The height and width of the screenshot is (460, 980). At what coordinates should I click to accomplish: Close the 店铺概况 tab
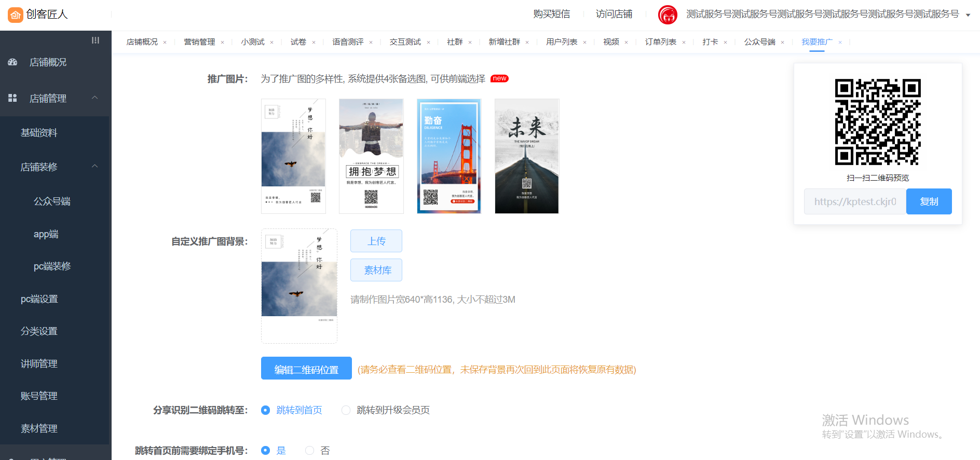165,43
